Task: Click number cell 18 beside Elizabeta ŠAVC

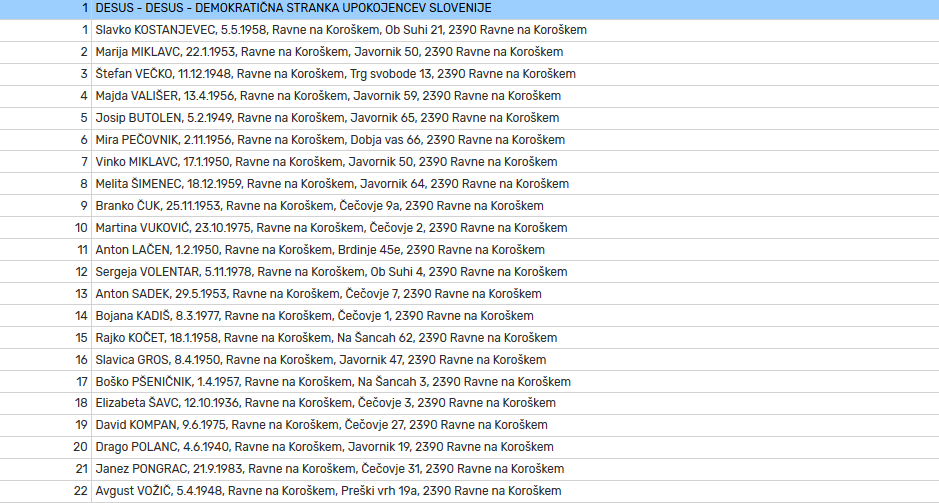Action: 46,403
